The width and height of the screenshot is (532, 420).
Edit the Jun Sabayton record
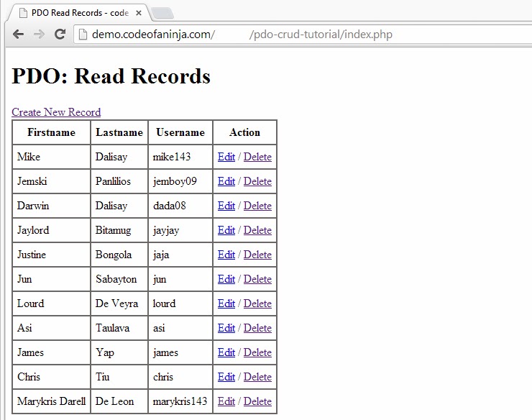pyautogui.click(x=226, y=279)
